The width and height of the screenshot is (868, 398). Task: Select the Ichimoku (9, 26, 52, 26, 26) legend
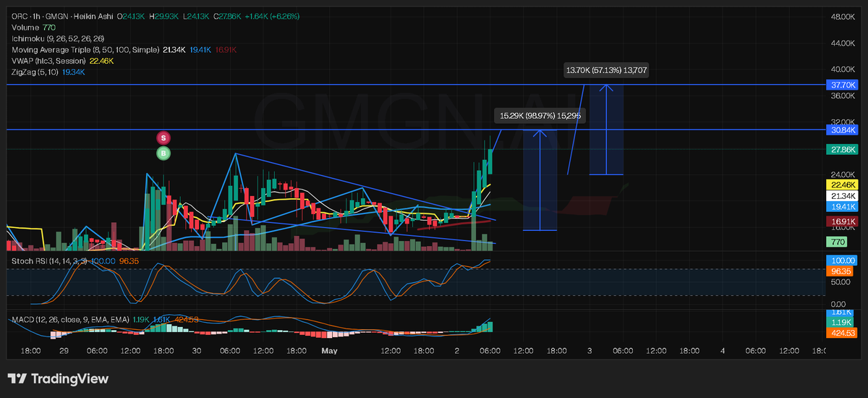coord(58,38)
